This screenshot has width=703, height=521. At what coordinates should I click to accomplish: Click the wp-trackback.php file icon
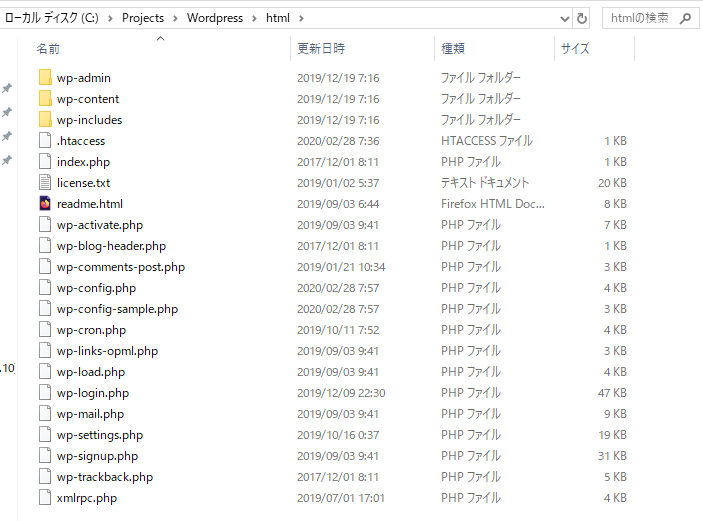(x=45, y=477)
